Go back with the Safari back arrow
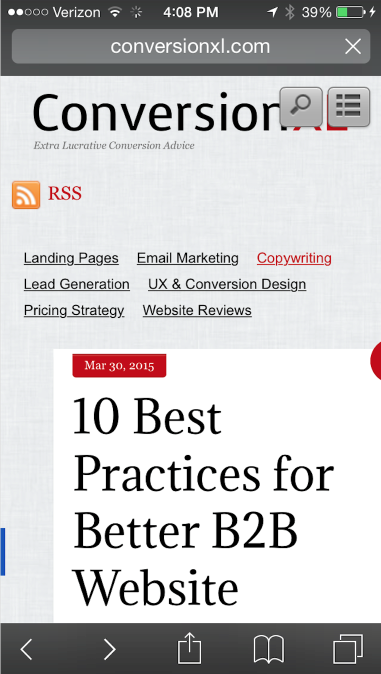The image size is (381, 674). pyautogui.click(x=26, y=649)
